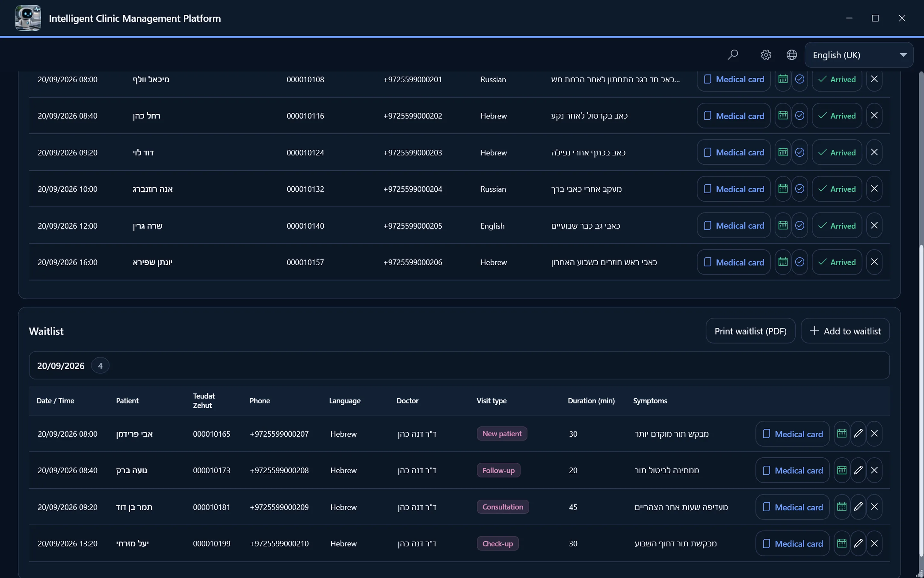
Task: Cancel appointment 000010124 with X icon
Action: pyautogui.click(x=874, y=152)
